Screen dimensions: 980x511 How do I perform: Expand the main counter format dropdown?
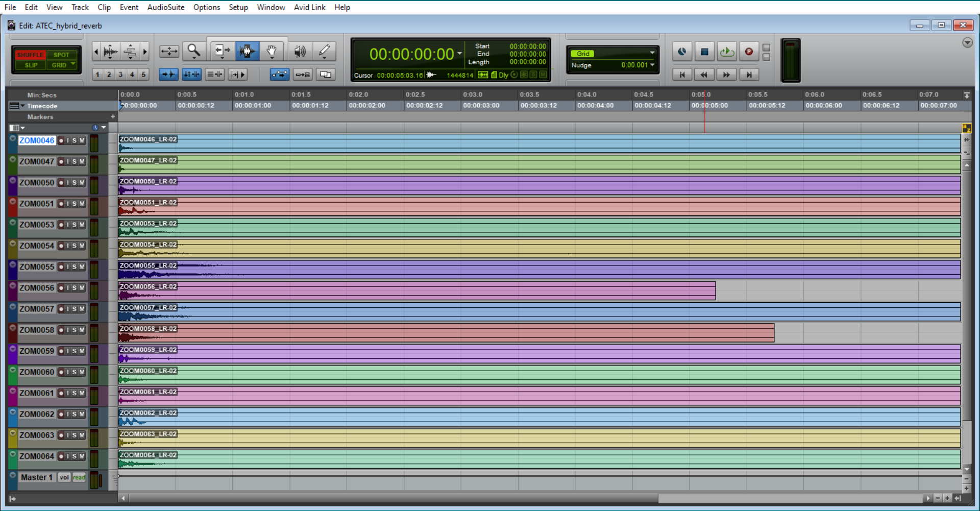(x=459, y=54)
